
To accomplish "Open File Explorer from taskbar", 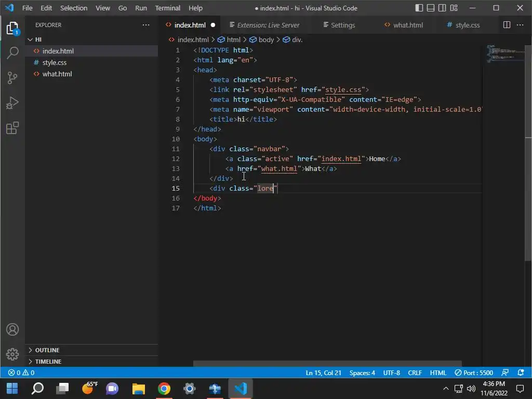I will pyautogui.click(x=138, y=389).
